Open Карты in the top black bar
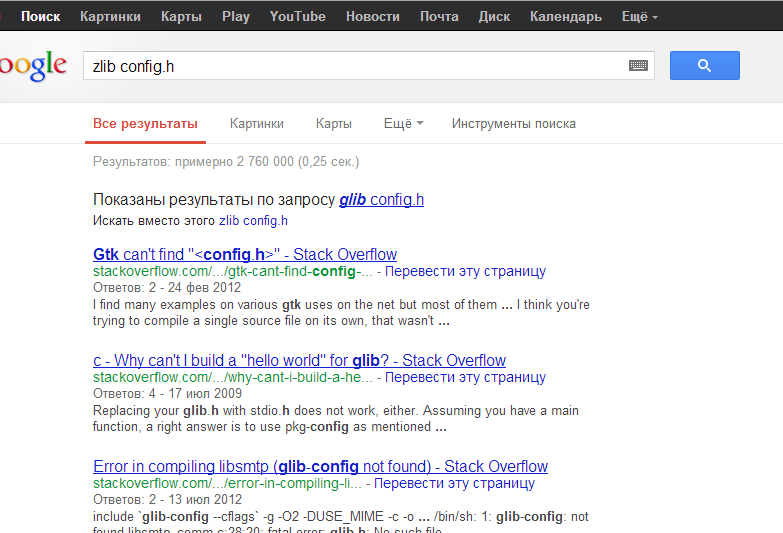783x533 pixels. point(181,16)
